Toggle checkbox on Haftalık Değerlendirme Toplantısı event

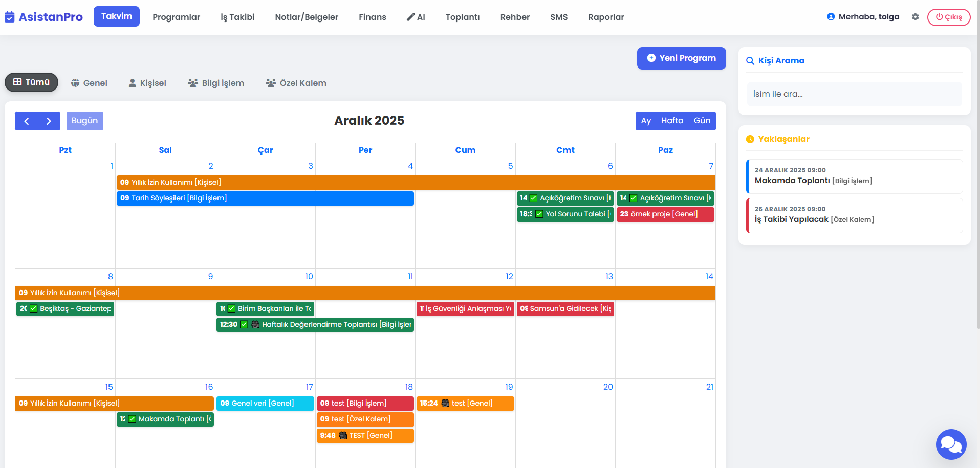(x=244, y=325)
